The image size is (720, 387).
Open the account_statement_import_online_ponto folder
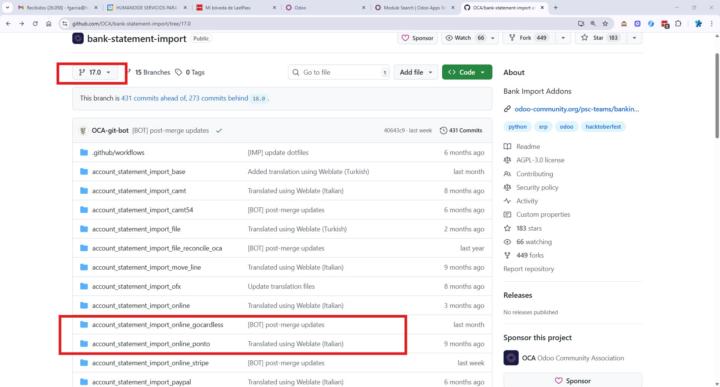pyautogui.click(x=151, y=344)
